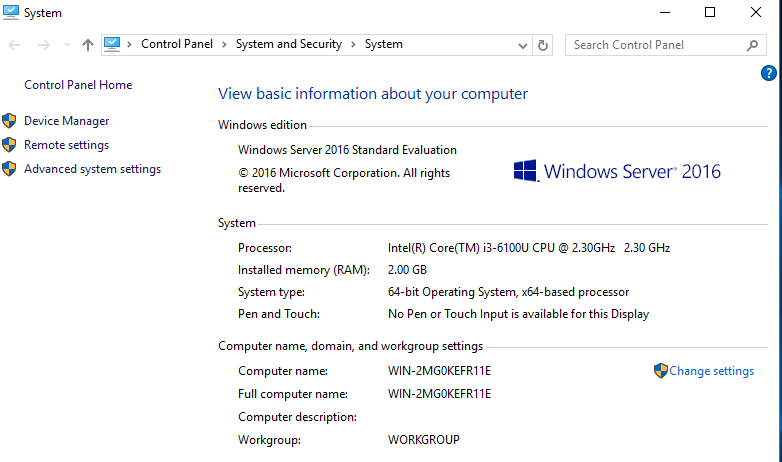
Task: Expand chevron before Control Panel breadcrumb
Action: [x=129, y=44]
